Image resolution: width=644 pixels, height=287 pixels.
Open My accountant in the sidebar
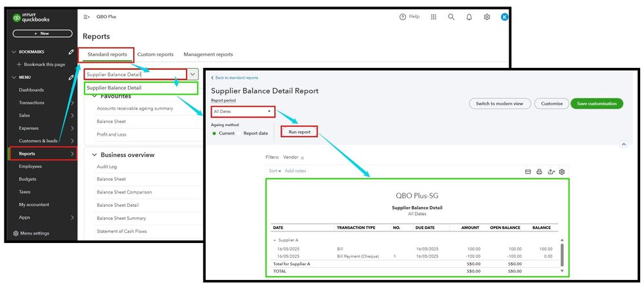pyautogui.click(x=34, y=204)
